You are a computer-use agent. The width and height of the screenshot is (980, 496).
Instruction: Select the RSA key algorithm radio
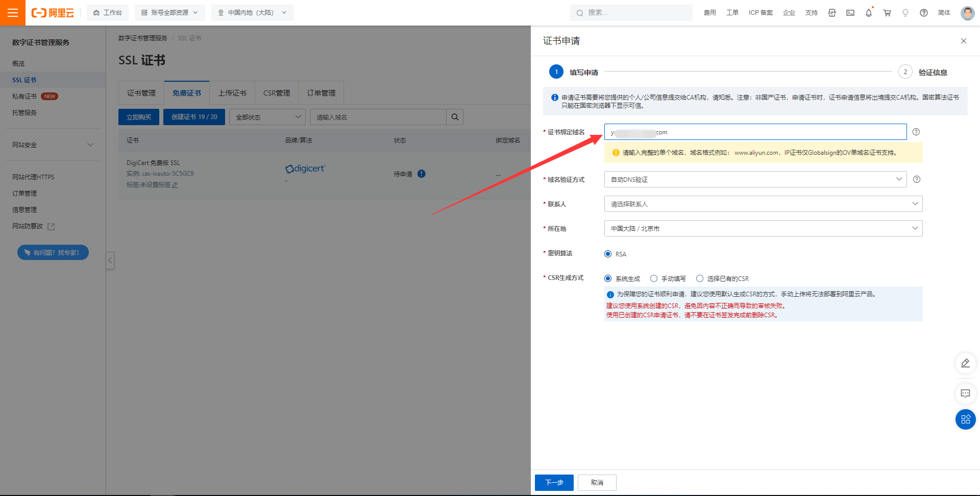[x=608, y=254]
